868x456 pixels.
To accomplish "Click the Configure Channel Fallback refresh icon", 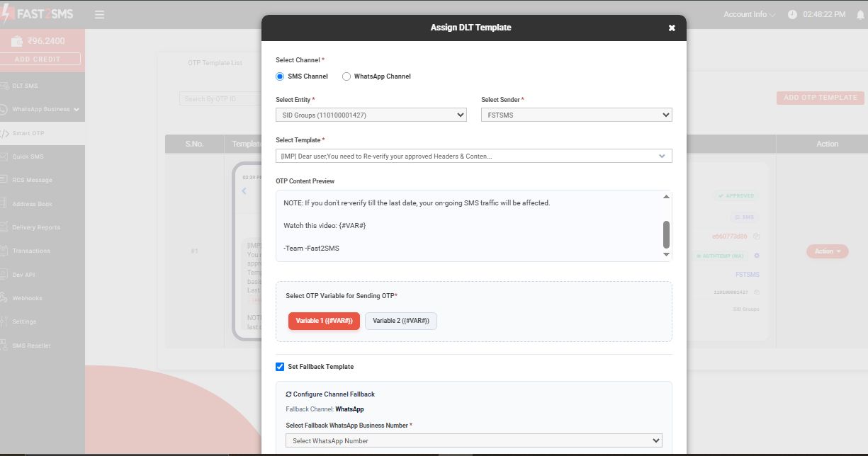I will click(x=288, y=394).
